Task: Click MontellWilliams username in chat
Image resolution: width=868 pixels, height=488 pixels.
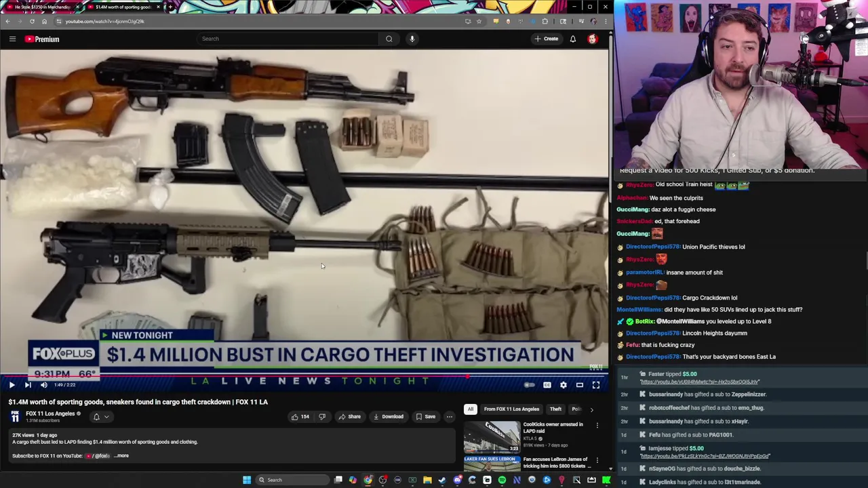Action: click(x=639, y=310)
